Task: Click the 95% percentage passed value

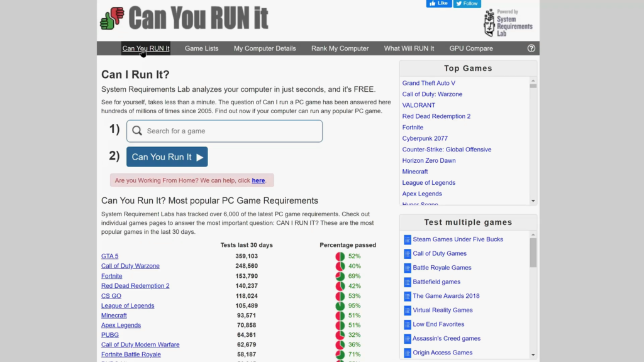Action: 355,306
